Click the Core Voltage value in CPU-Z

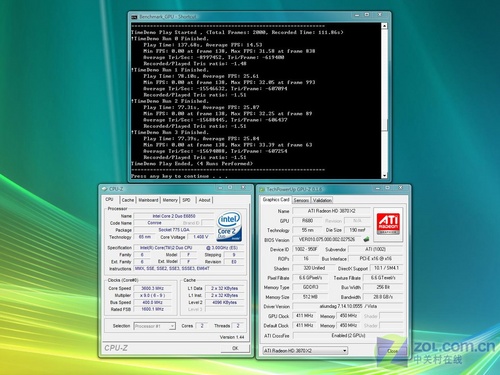[201, 237]
